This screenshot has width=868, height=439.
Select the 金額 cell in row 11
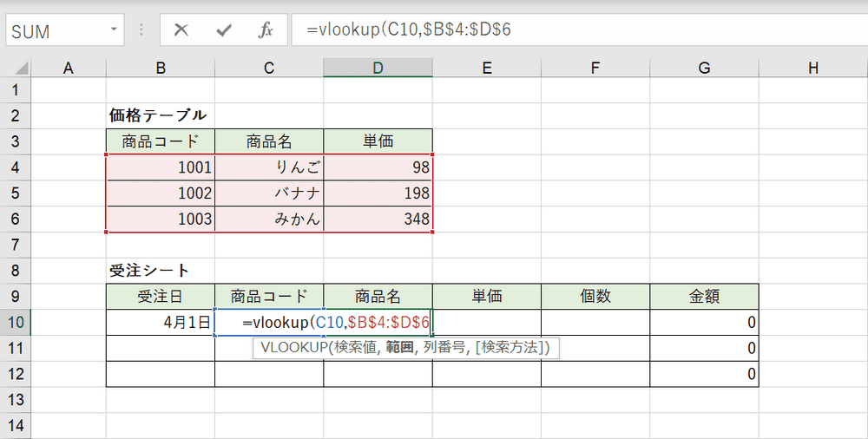[704, 348]
